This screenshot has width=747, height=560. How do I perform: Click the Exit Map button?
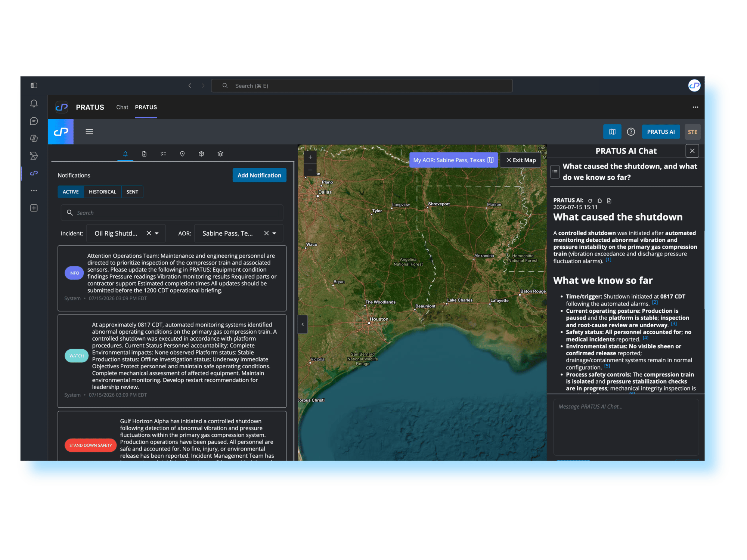(521, 160)
